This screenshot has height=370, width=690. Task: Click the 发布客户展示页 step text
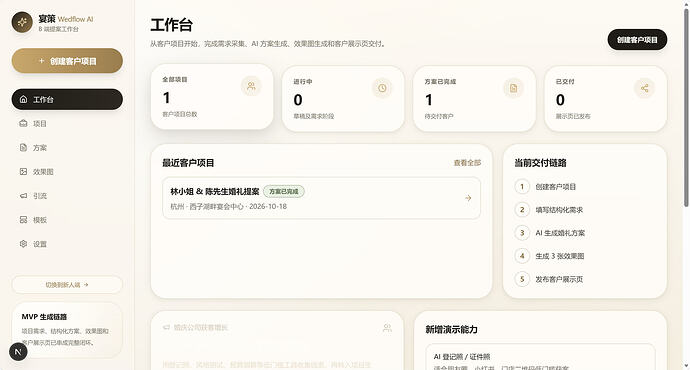(x=559, y=279)
